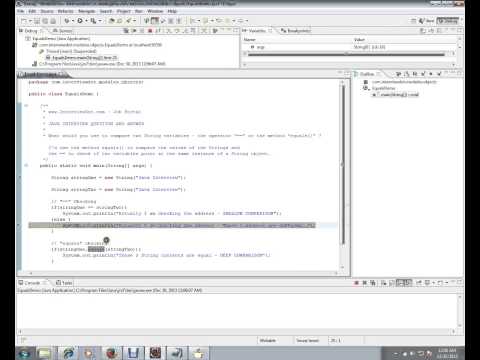The image size is (480, 360).
Task: Click the Open Perspective icon
Action: pos(413,21)
